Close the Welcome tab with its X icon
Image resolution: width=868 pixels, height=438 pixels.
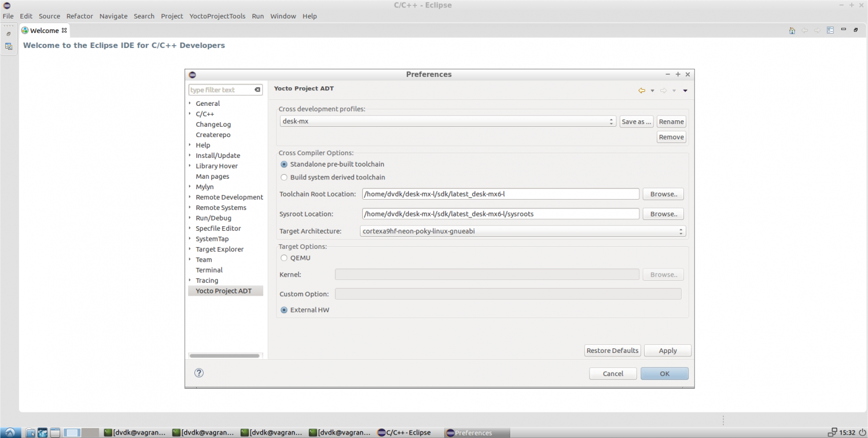(64, 31)
